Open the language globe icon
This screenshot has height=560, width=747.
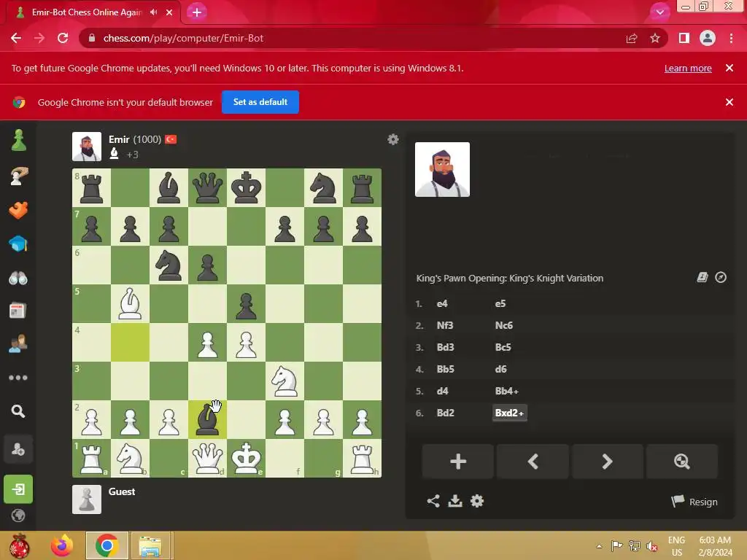[x=18, y=516]
